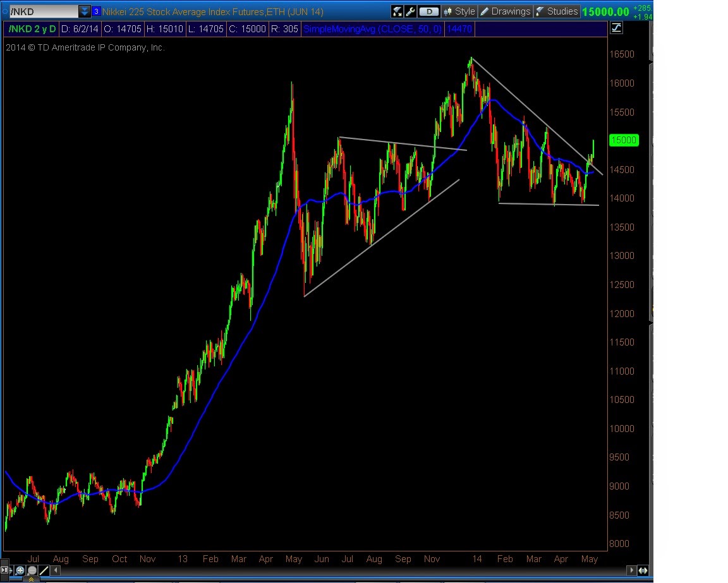This screenshot has width=728, height=583.
Task: Click the pattern curve icon below the quote
Action: [x=617, y=28]
